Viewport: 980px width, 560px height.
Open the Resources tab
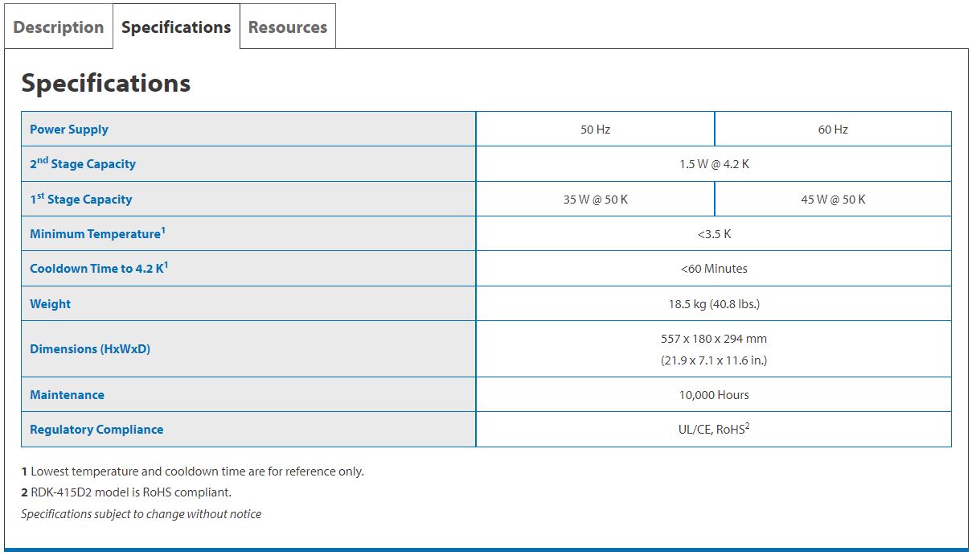287,27
